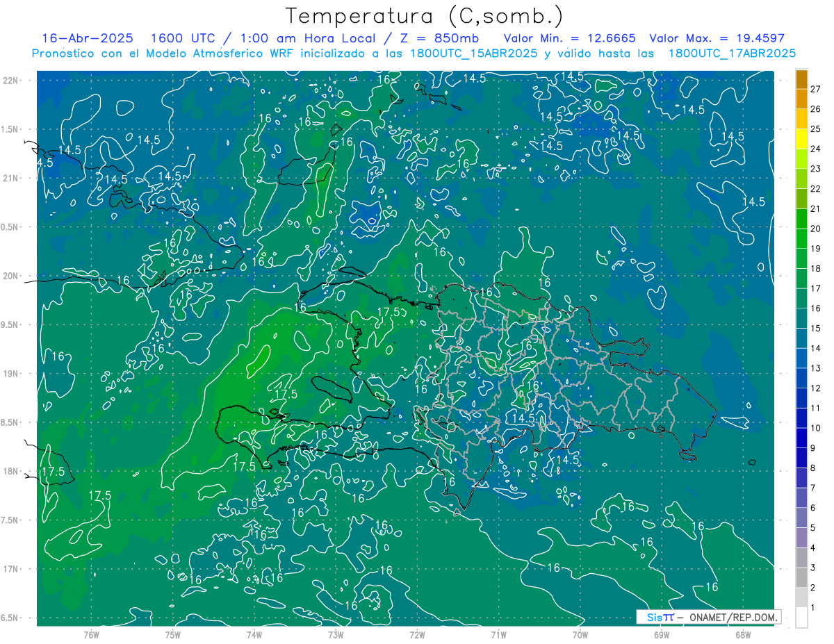
Task: Click the 'SisTT' logo in the footer box
Action: 660,617
